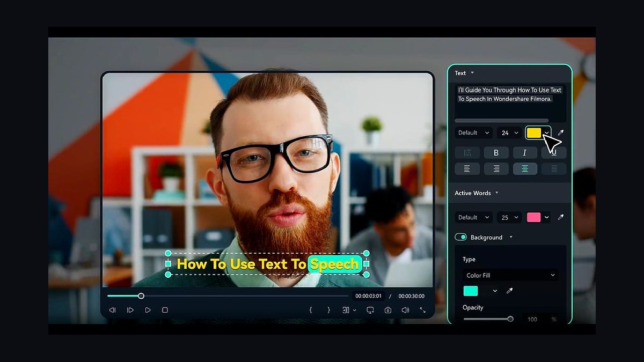Apply left text alignment
The image size is (644, 362).
click(x=467, y=169)
